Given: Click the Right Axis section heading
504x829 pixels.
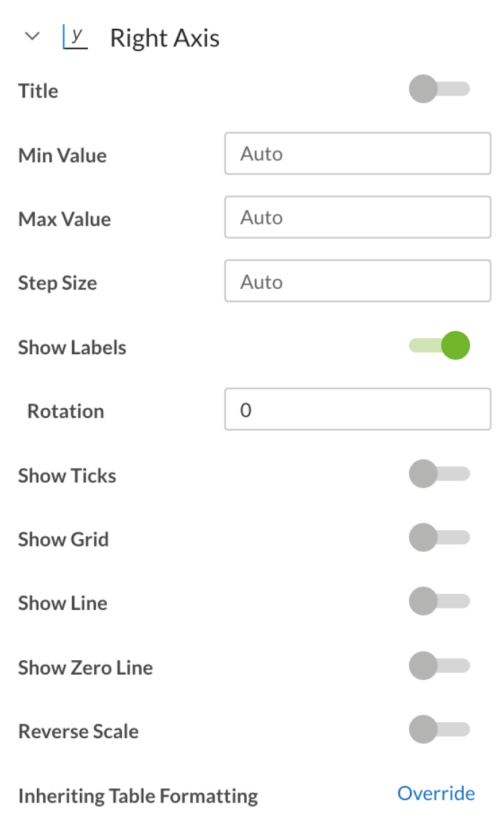Looking at the screenshot, I should [165, 38].
